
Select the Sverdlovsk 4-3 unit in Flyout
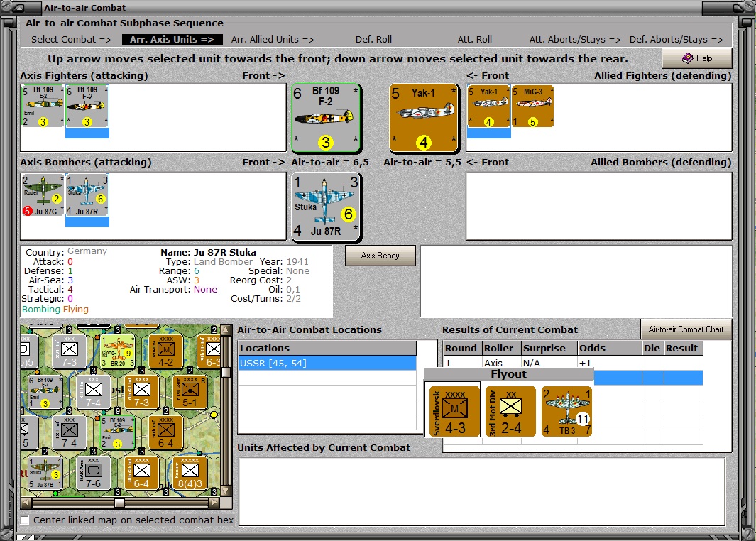(454, 411)
